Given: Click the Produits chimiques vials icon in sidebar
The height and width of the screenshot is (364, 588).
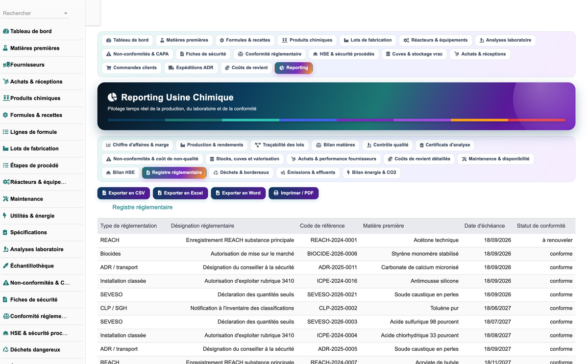Looking at the screenshot, I should [x=6, y=98].
